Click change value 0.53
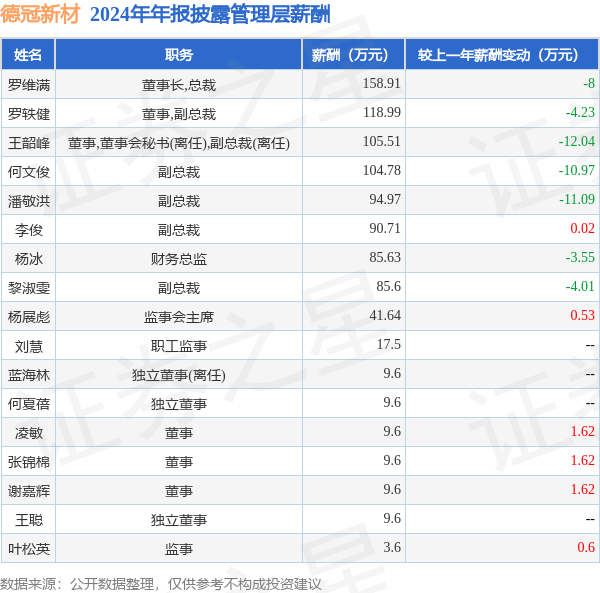The image size is (600, 593). (582, 315)
